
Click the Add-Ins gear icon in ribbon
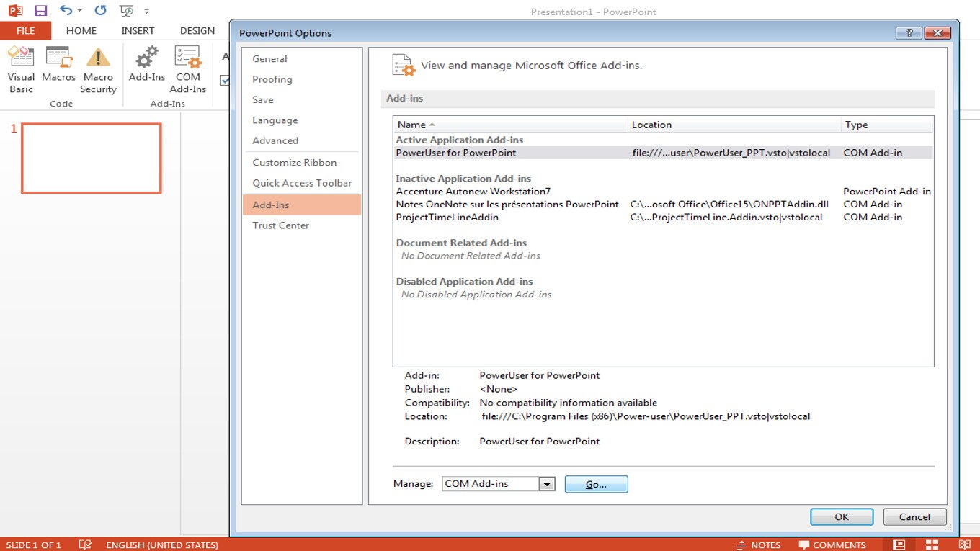point(147,63)
